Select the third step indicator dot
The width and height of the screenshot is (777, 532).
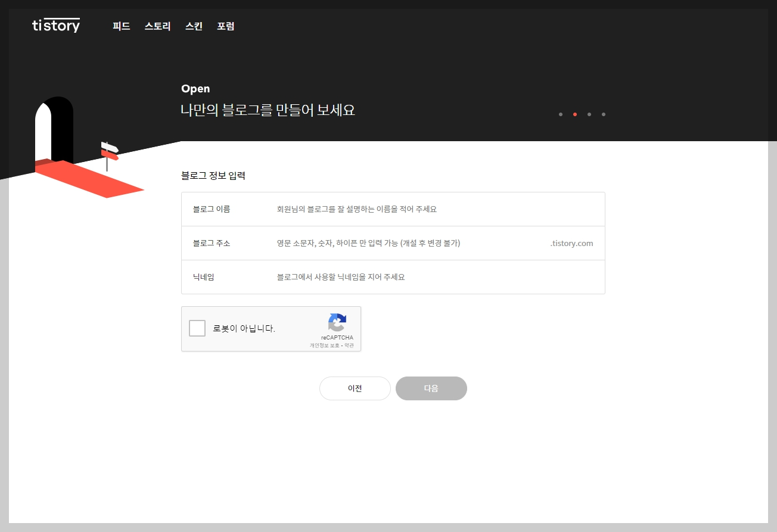[x=589, y=114]
